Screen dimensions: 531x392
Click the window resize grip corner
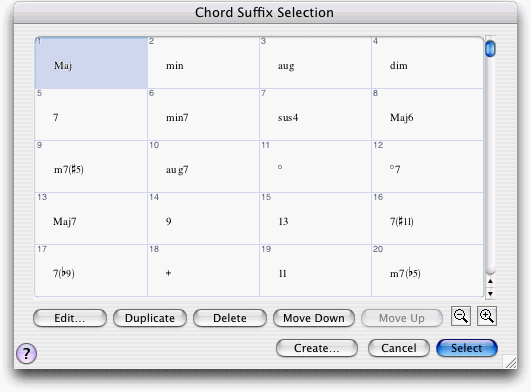(x=511, y=363)
